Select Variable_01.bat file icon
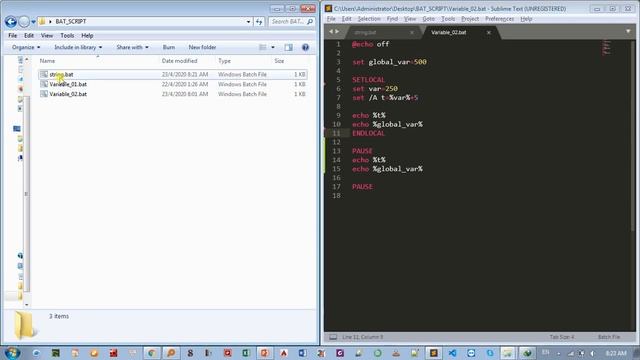The width and height of the screenshot is (640, 360). click(x=44, y=84)
